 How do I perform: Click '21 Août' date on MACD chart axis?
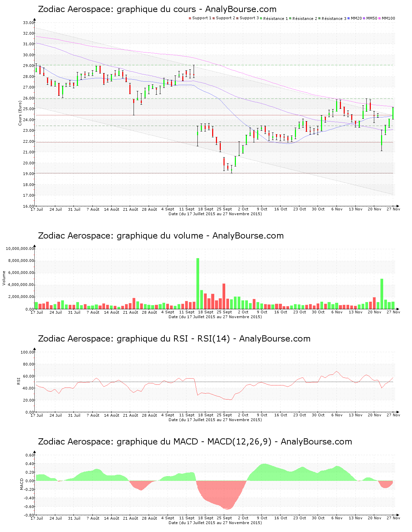tap(130, 518)
